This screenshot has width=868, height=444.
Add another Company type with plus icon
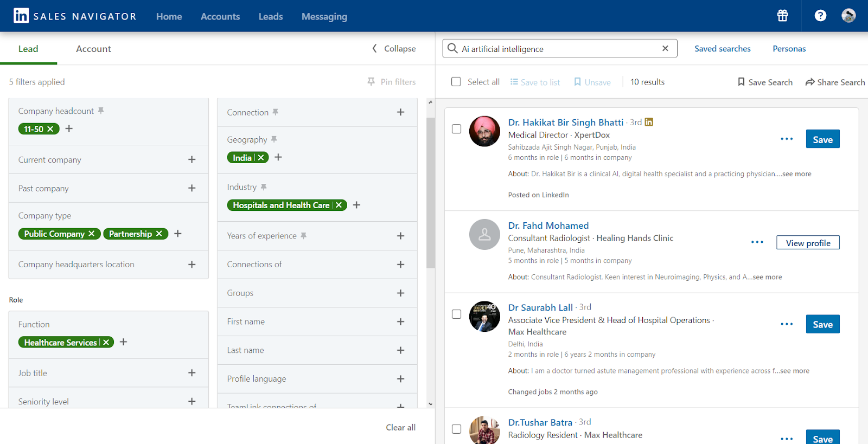click(178, 234)
